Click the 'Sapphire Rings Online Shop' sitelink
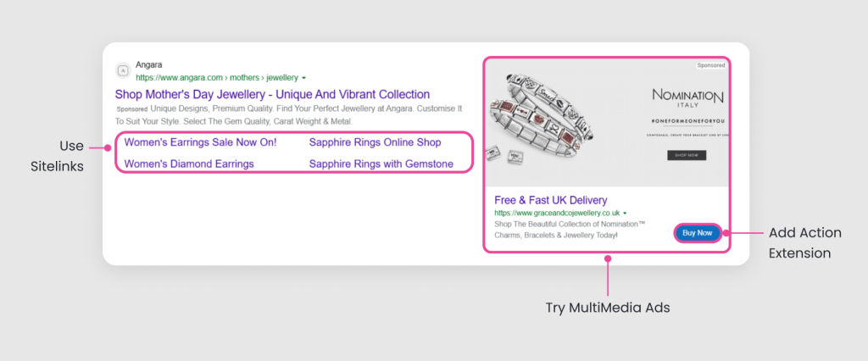The image size is (868, 361). pyautogui.click(x=376, y=142)
